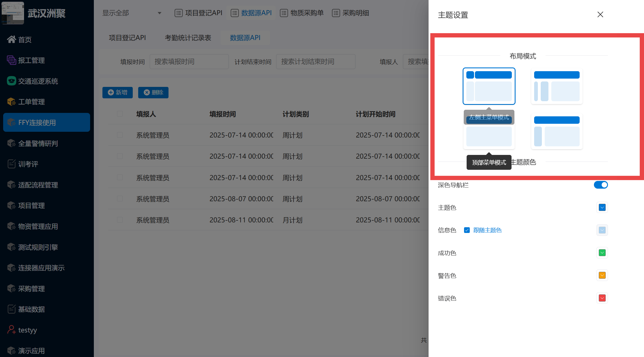Click the list icon before 采购明细
Screen dimensions: 644x357
[336, 13]
